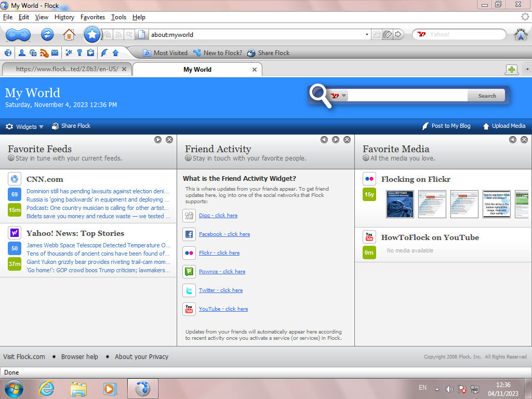Open the People sidebar icon

pyautogui.click(x=22, y=52)
